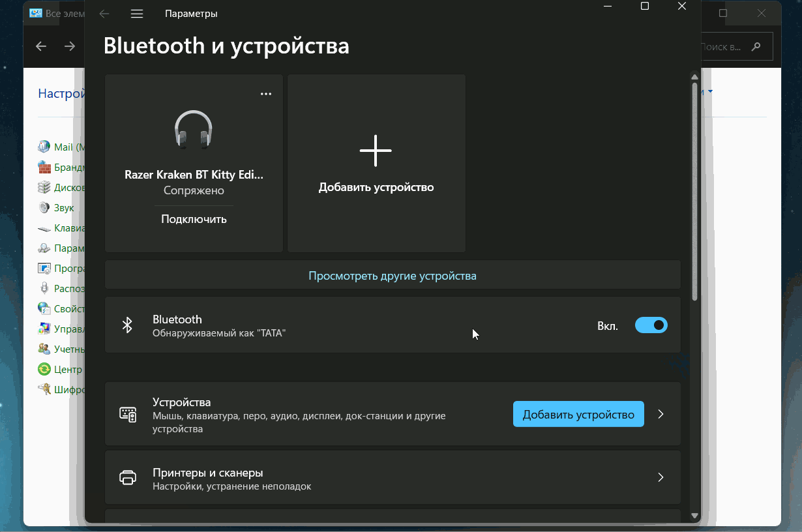
Task: Open Просмотреть другие устройства link
Action: pos(393,276)
